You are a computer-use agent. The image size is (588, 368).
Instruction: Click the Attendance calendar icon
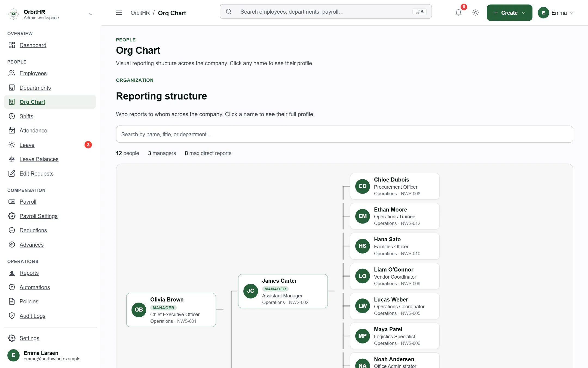[12, 130]
